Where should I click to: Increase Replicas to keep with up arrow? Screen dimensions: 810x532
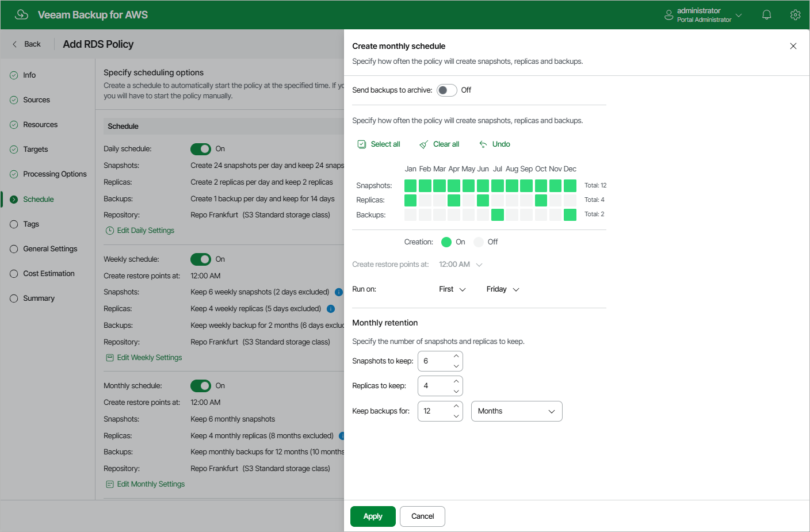point(456,381)
